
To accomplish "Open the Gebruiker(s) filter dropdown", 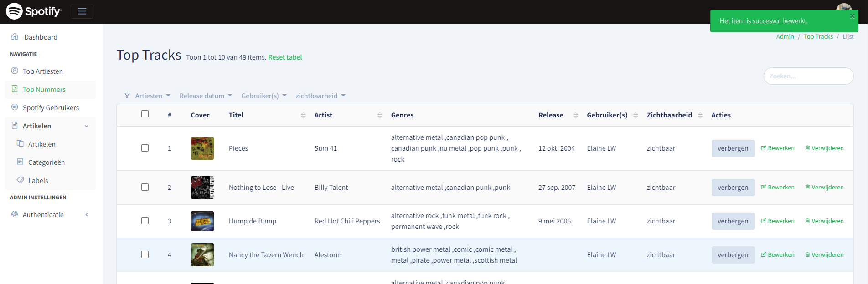I will coord(264,96).
